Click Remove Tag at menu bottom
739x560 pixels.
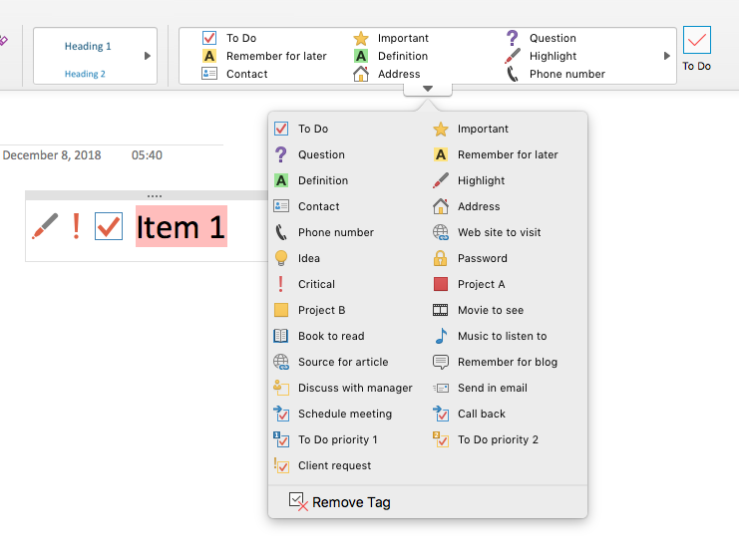pos(340,502)
